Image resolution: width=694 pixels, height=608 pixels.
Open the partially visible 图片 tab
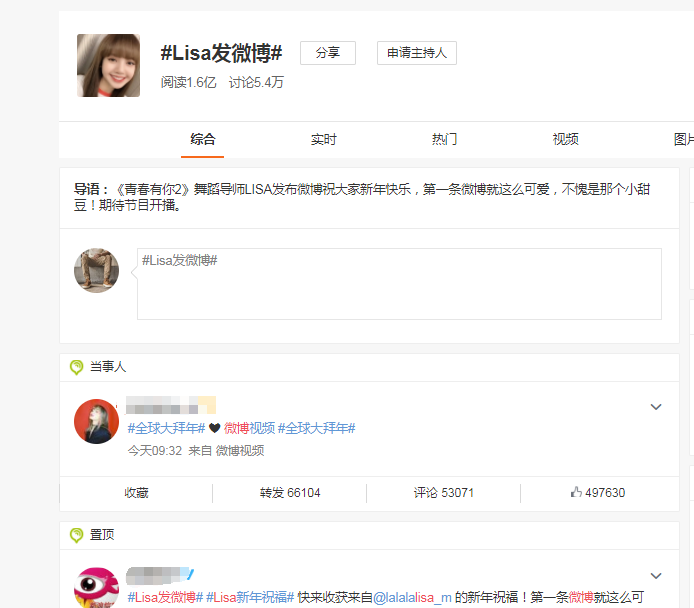(683, 139)
